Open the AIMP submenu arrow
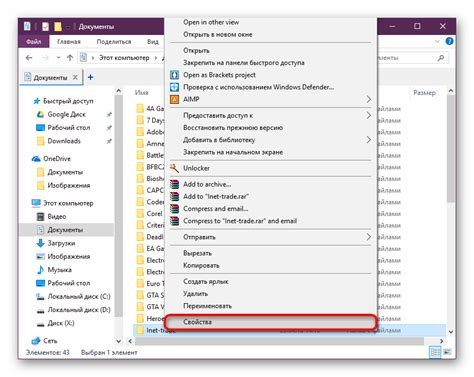474x377 pixels. [368, 99]
